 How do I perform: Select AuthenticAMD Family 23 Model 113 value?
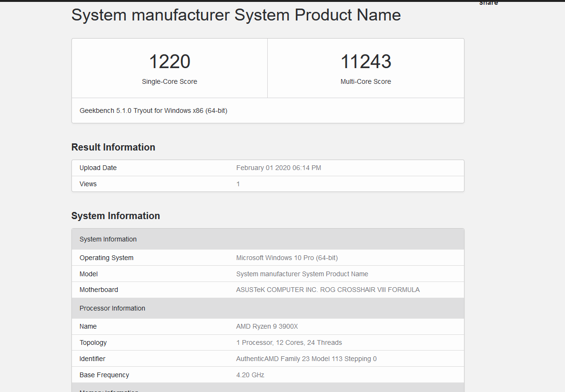tap(306, 359)
